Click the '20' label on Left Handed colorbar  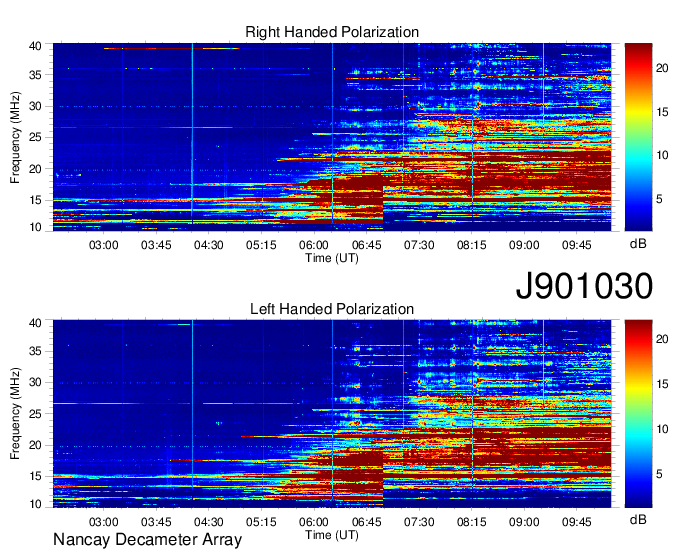[662, 339]
